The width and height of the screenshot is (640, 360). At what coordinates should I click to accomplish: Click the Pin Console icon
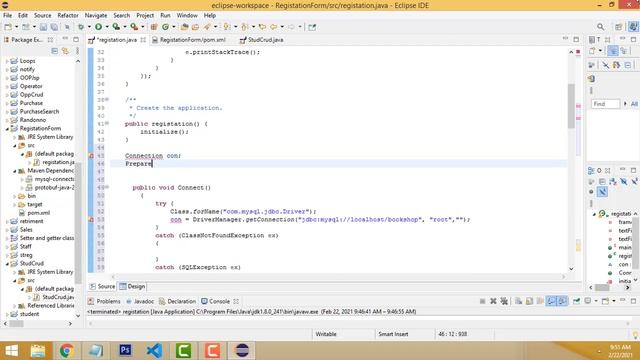[x=576, y=301]
